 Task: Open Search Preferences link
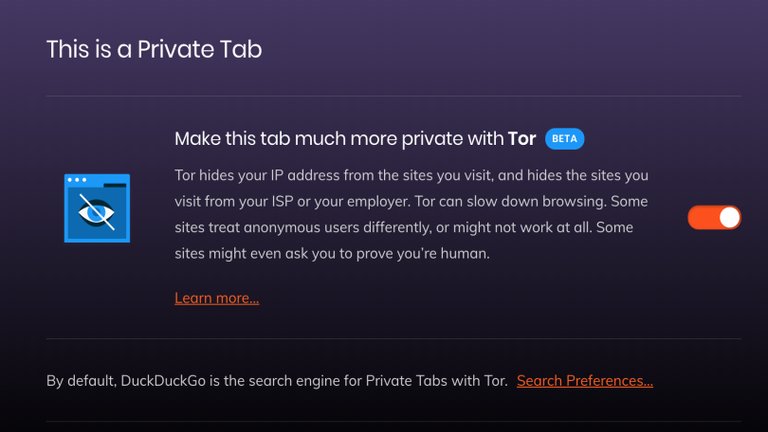click(585, 381)
